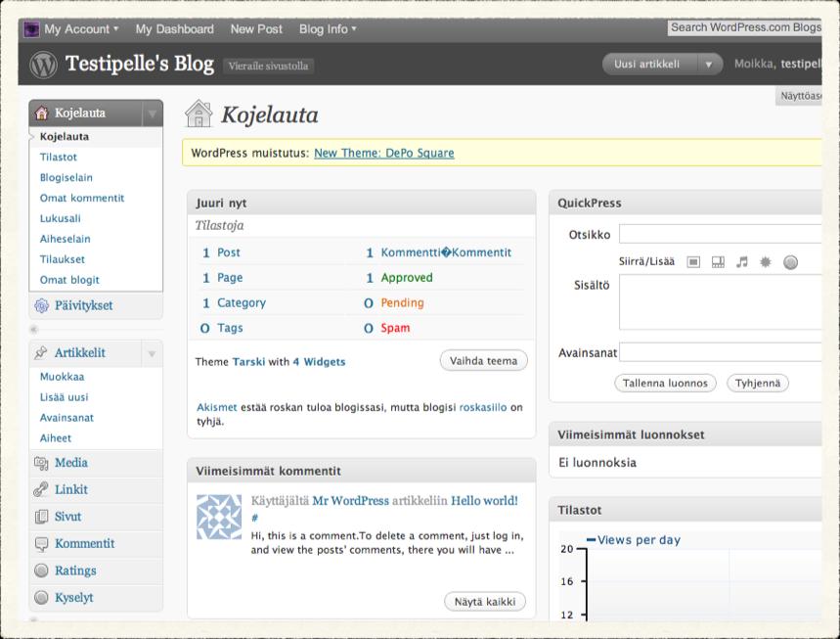Click the Pending comments link
The height and width of the screenshot is (639, 840).
pos(402,303)
